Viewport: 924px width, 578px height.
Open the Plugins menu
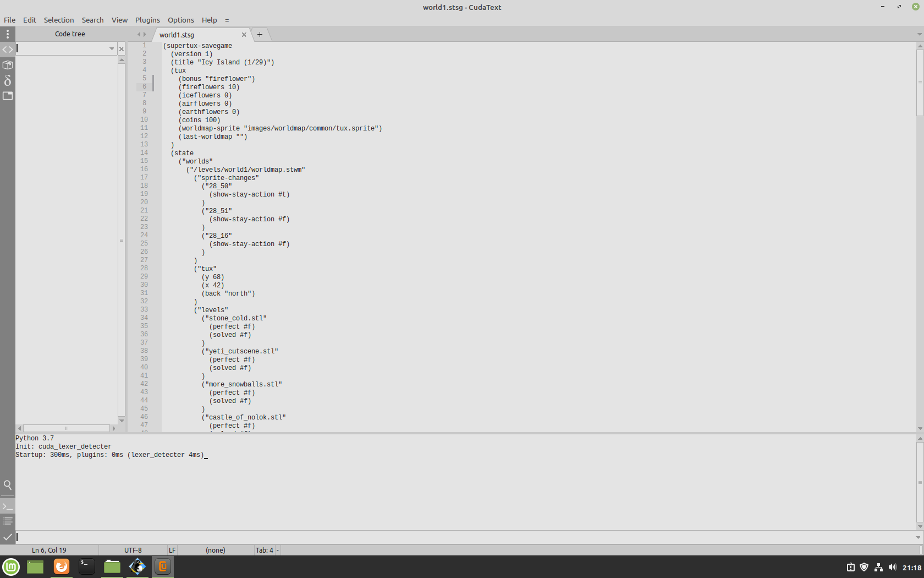(x=147, y=20)
